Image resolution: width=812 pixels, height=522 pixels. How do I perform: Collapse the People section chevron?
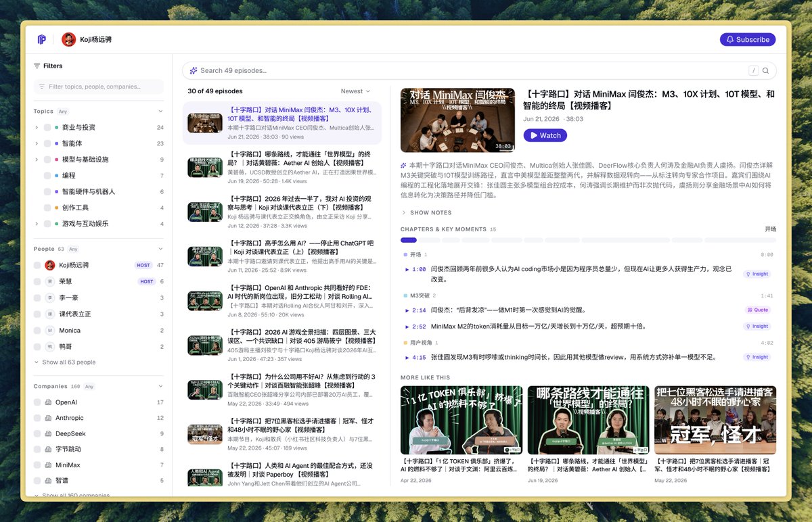coord(160,249)
